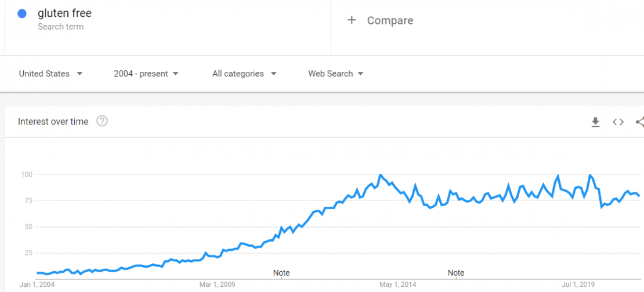The width and height of the screenshot is (644, 292).
Task: Edit the gluten free search term
Action: 64,13
